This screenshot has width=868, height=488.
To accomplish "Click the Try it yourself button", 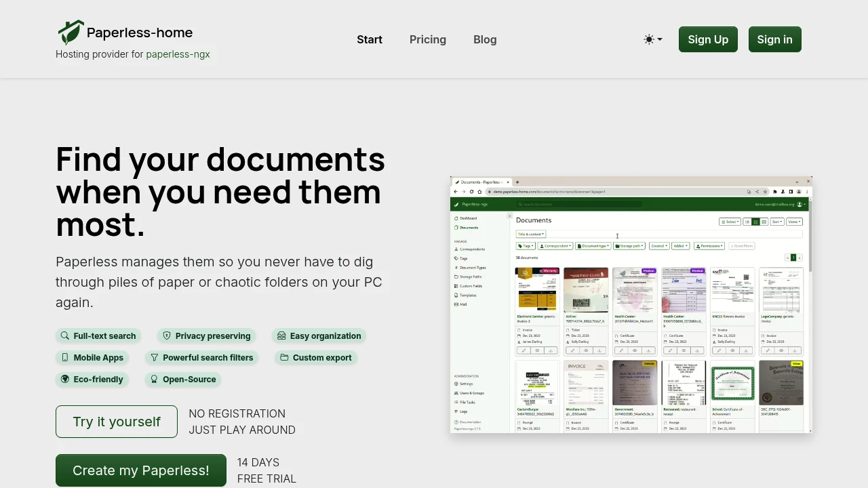I will (x=117, y=422).
